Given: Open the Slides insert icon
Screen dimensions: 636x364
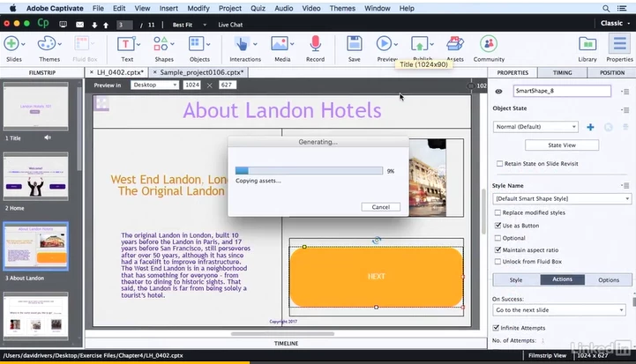Looking at the screenshot, I should (11, 43).
